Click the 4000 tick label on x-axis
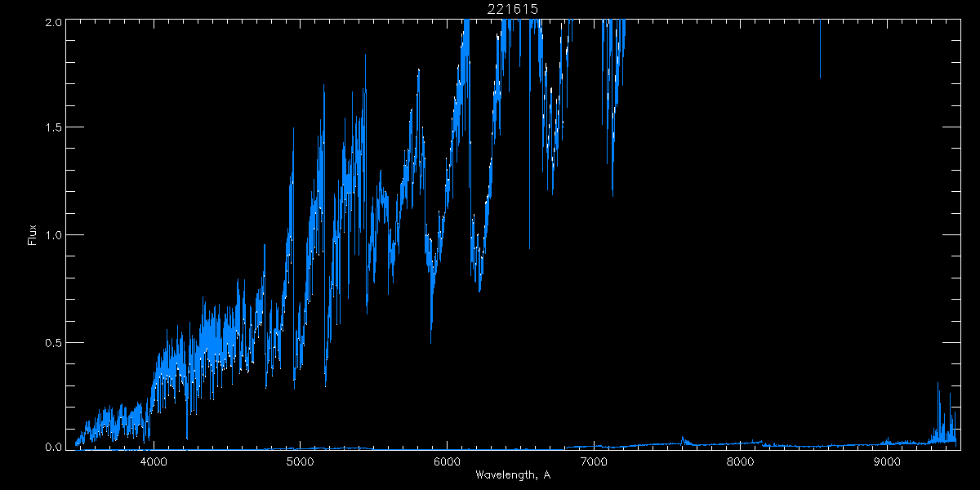The height and width of the screenshot is (490, 980). tap(154, 462)
